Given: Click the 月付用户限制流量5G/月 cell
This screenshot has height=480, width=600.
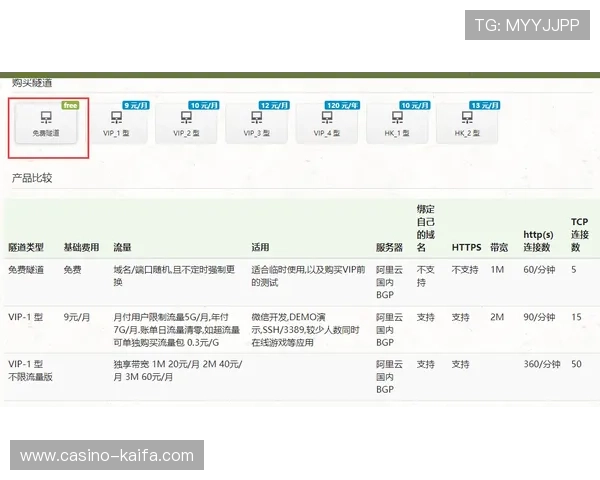Looking at the screenshot, I should coord(176,330).
